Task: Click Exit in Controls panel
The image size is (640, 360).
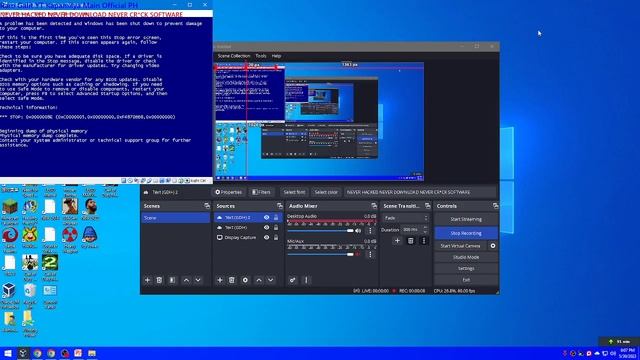Action: pyautogui.click(x=466, y=280)
